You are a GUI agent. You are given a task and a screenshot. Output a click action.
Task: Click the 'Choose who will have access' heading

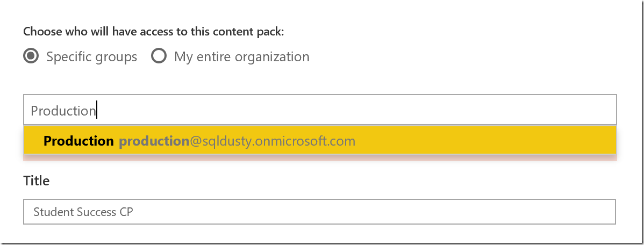(x=153, y=32)
